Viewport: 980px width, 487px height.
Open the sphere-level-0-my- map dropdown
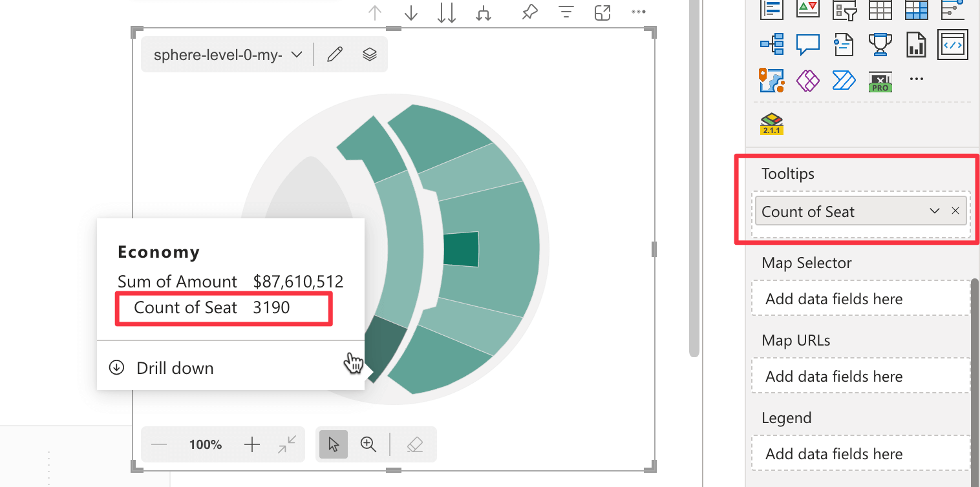click(228, 55)
